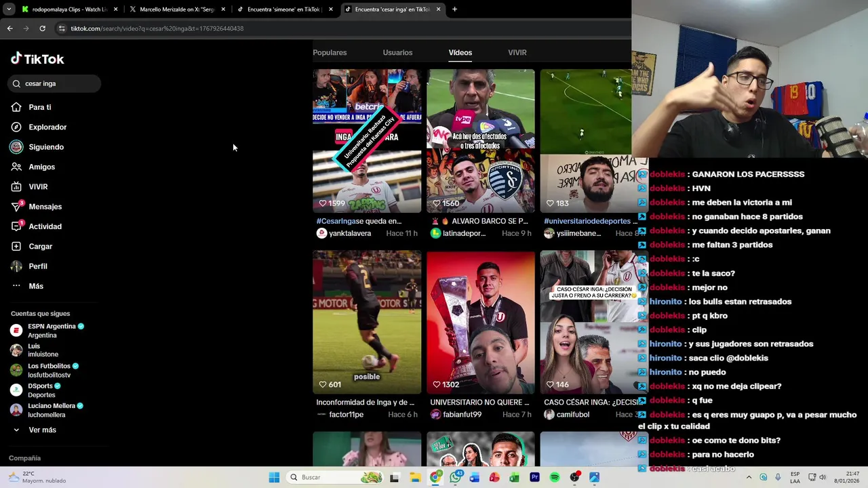Open File Explorer from taskbar
This screenshot has height=488, width=868.
415,477
